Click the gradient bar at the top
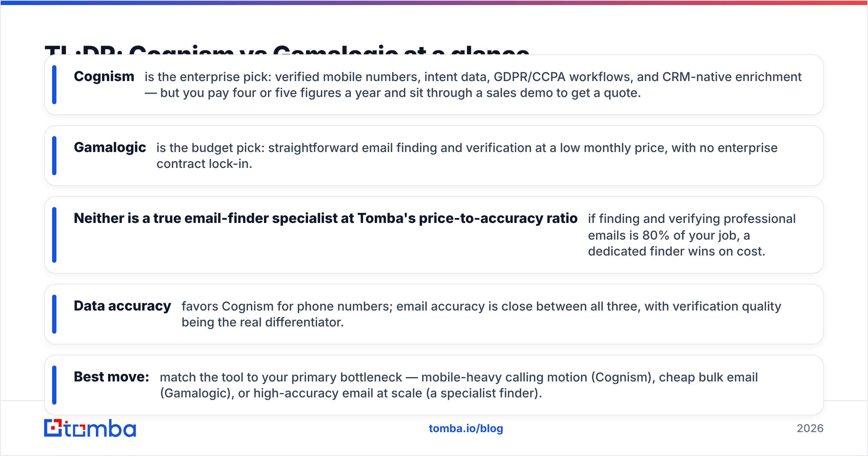 [x=434, y=3]
